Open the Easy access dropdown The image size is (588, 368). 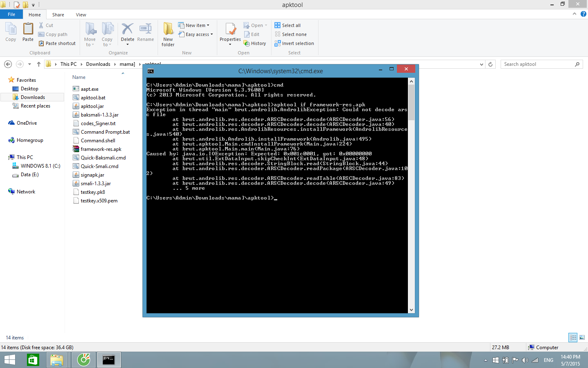click(x=196, y=34)
